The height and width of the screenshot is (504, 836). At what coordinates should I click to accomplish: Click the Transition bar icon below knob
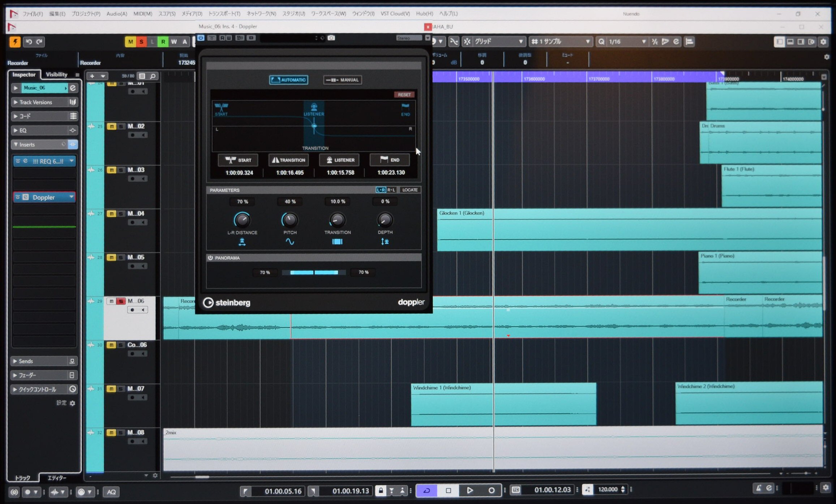point(337,242)
